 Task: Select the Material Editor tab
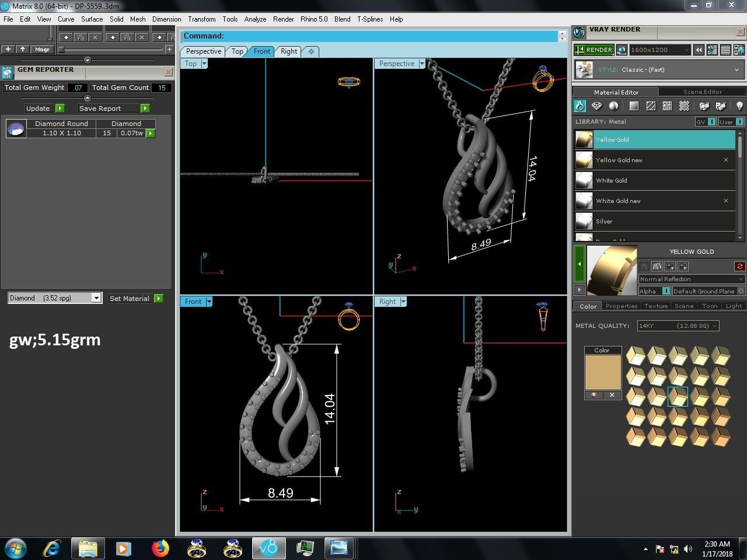point(616,92)
